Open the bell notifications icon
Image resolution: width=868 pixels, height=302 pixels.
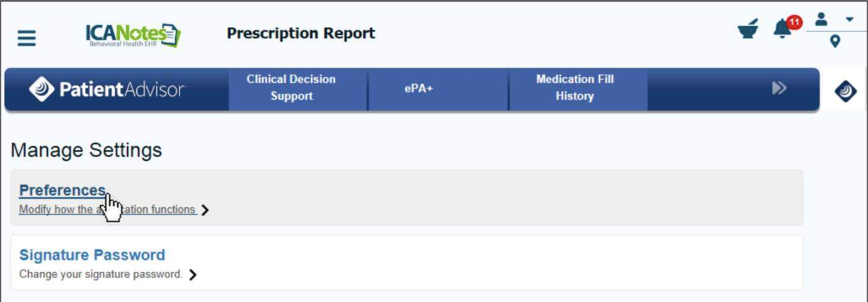(x=781, y=30)
